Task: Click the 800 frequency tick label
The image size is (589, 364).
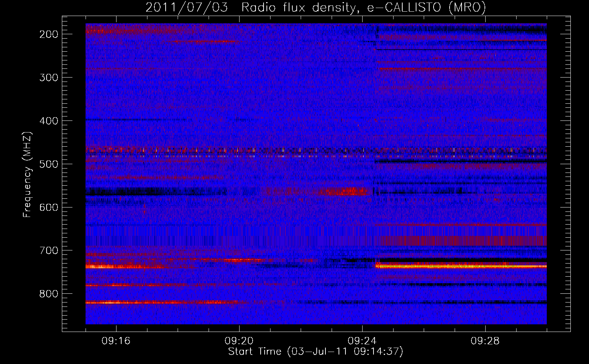Action: (48, 294)
